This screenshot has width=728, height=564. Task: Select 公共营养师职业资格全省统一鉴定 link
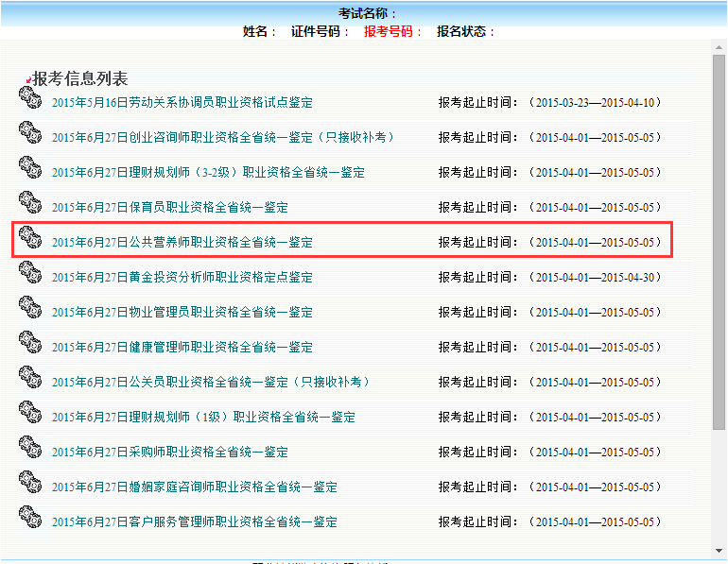182,243
